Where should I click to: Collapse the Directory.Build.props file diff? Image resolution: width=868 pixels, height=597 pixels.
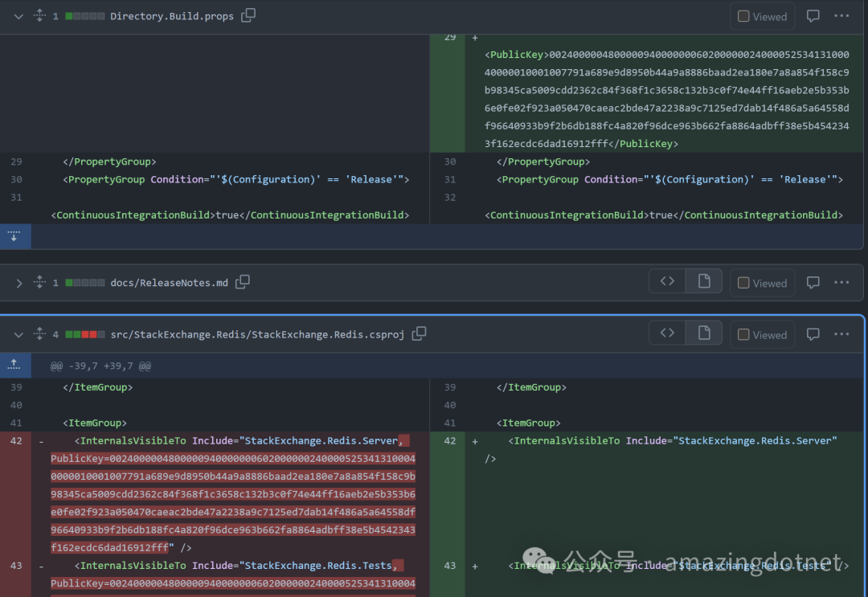(x=18, y=17)
